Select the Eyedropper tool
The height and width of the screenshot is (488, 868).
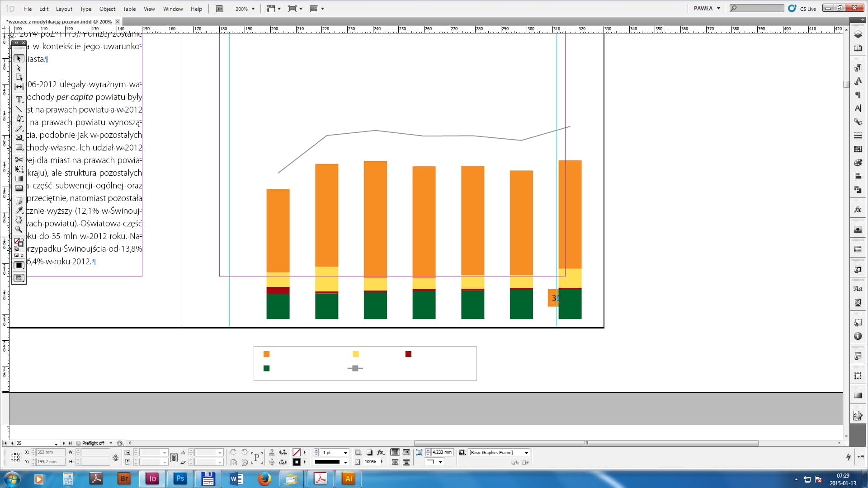pos(19,210)
